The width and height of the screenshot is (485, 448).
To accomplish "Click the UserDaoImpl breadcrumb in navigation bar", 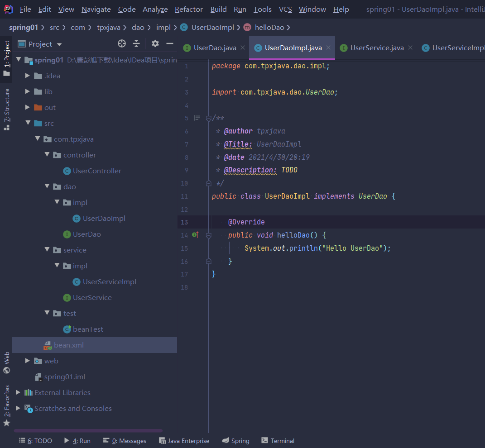I will pos(207,28).
